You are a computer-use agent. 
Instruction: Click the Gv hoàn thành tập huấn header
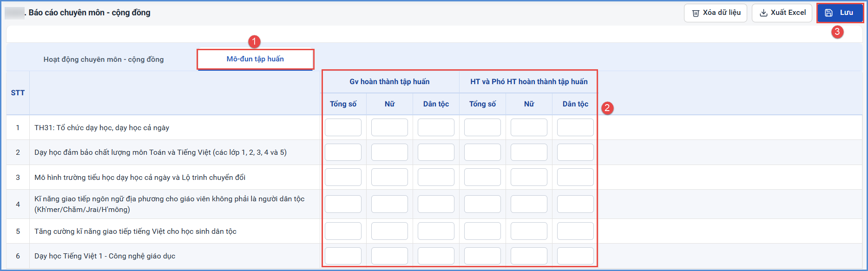(x=389, y=82)
